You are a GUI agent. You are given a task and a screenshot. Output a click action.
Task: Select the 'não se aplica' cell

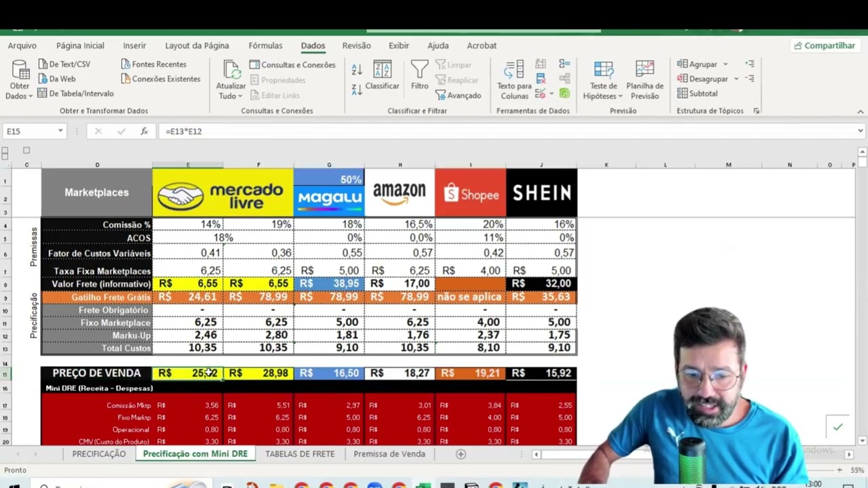(x=471, y=296)
